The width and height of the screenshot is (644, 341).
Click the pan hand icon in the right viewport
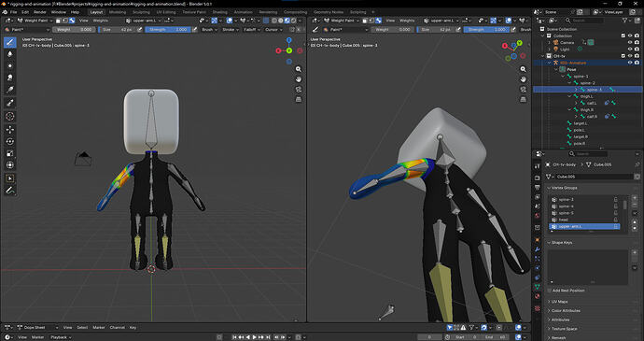523,79
